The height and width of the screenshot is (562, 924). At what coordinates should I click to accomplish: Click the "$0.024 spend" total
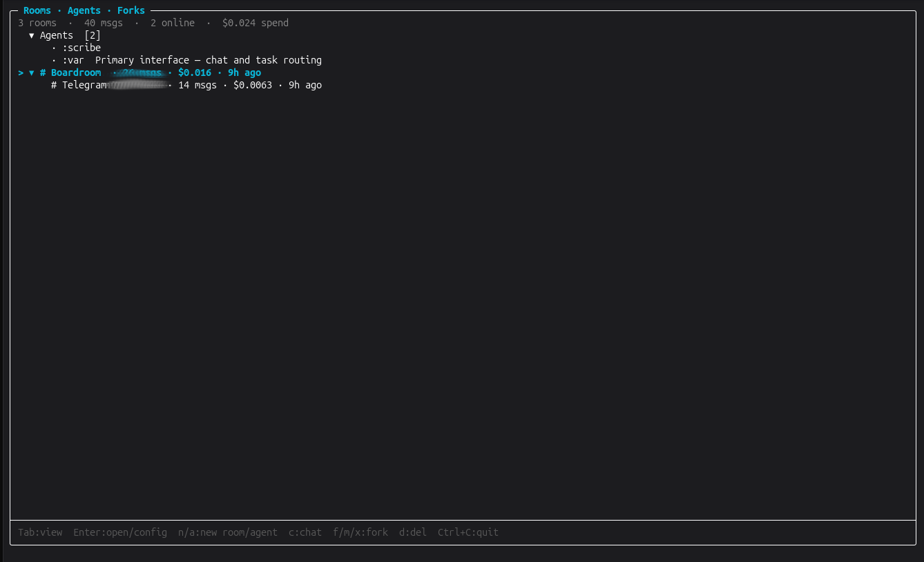[x=256, y=23]
